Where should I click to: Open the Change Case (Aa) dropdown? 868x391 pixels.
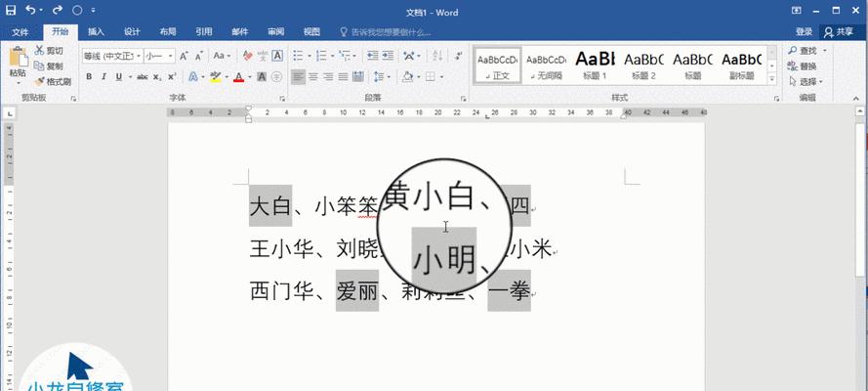click(222, 56)
